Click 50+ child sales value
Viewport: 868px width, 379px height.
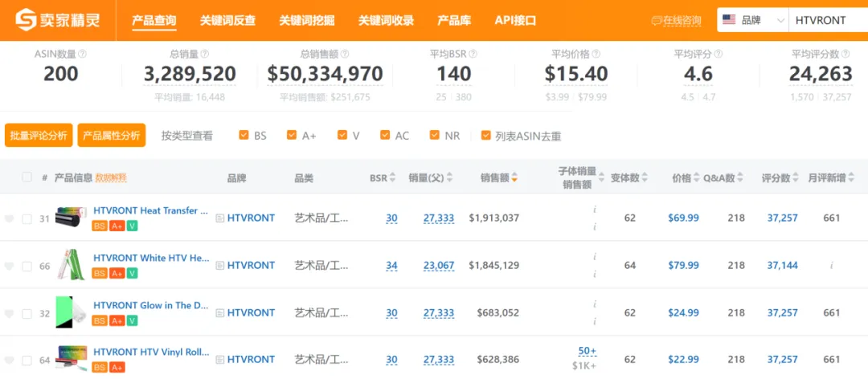click(x=588, y=352)
